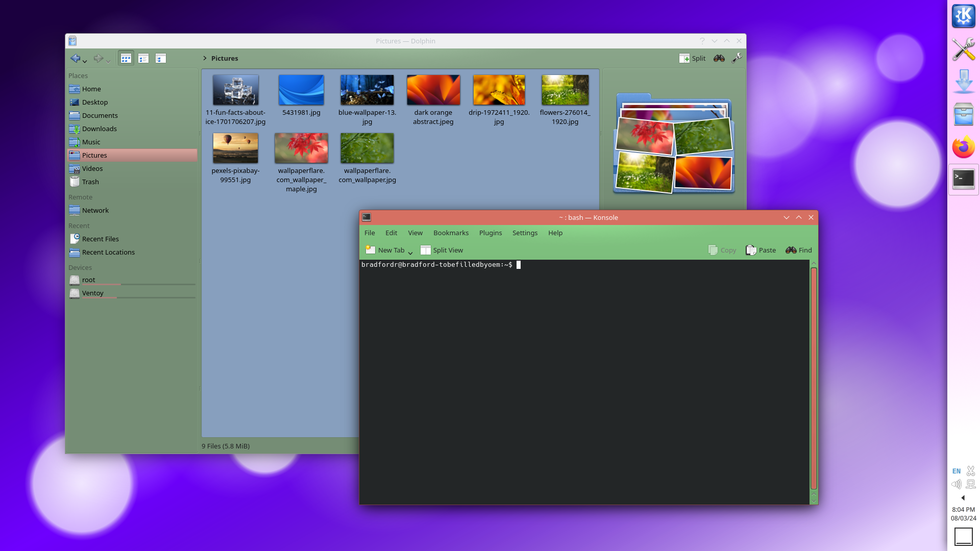This screenshot has width=980, height=551.
Task: Open Konsole Plugins menu
Action: (491, 233)
